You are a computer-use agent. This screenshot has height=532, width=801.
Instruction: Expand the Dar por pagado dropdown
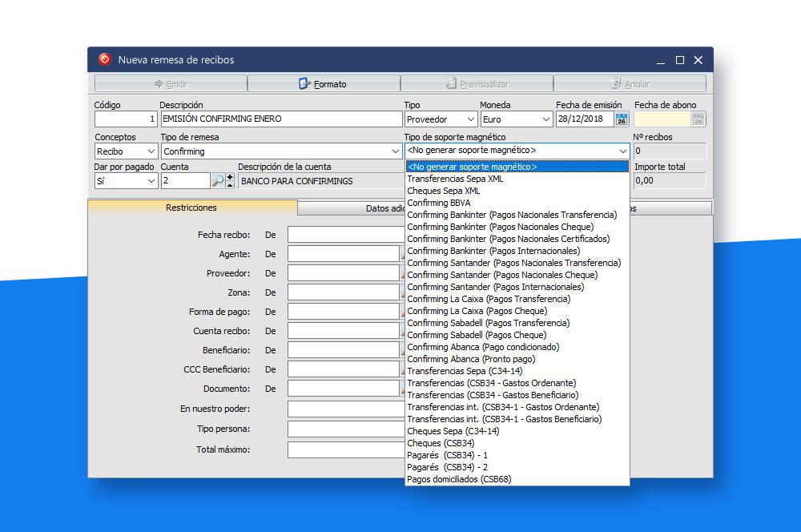pyautogui.click(x=151, y=181)
